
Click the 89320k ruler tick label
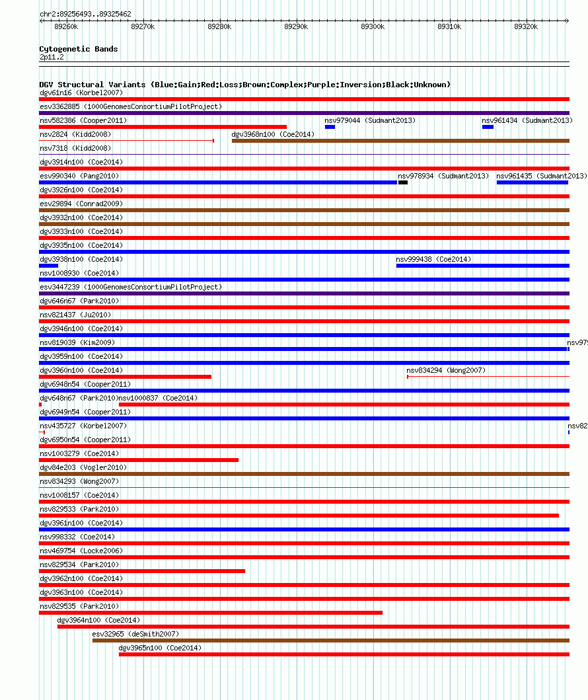pos(526,27)
